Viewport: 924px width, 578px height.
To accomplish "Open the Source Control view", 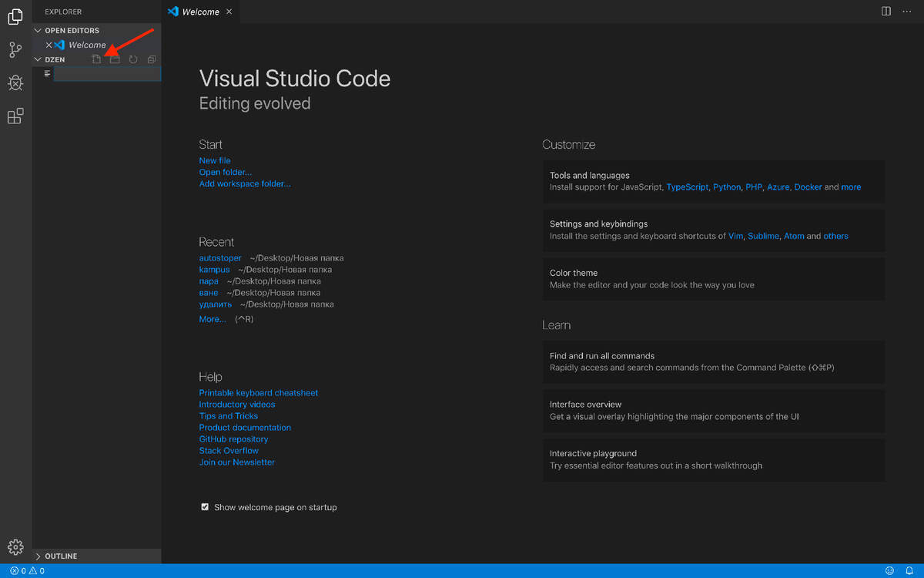I will pyautogui.click(x=15, y=51).
